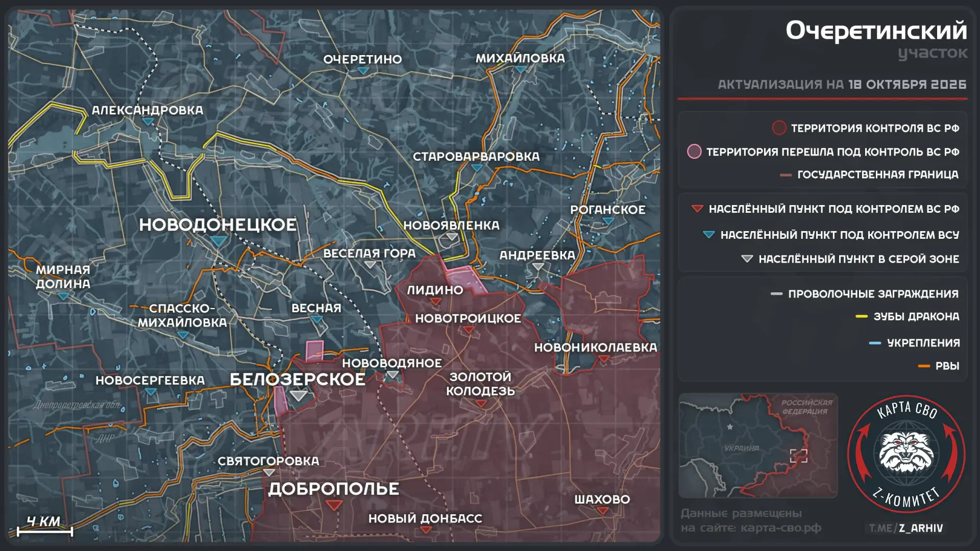Click the Новоявленка gray zone marker
This screenshot has width=980, height=551.
click(452, 236)
